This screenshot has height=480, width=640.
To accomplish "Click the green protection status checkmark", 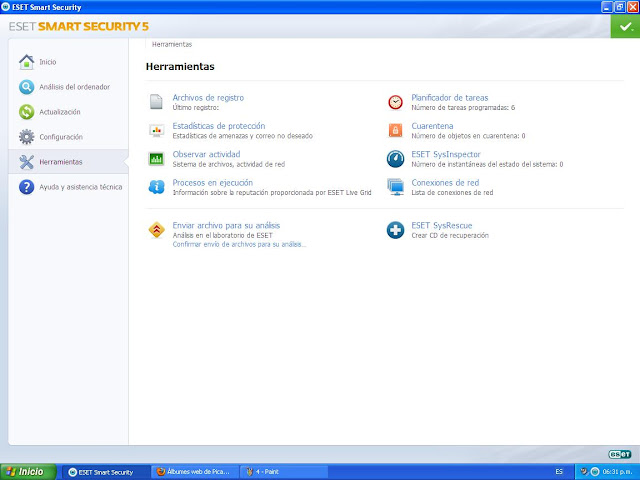I will [625, 27].
